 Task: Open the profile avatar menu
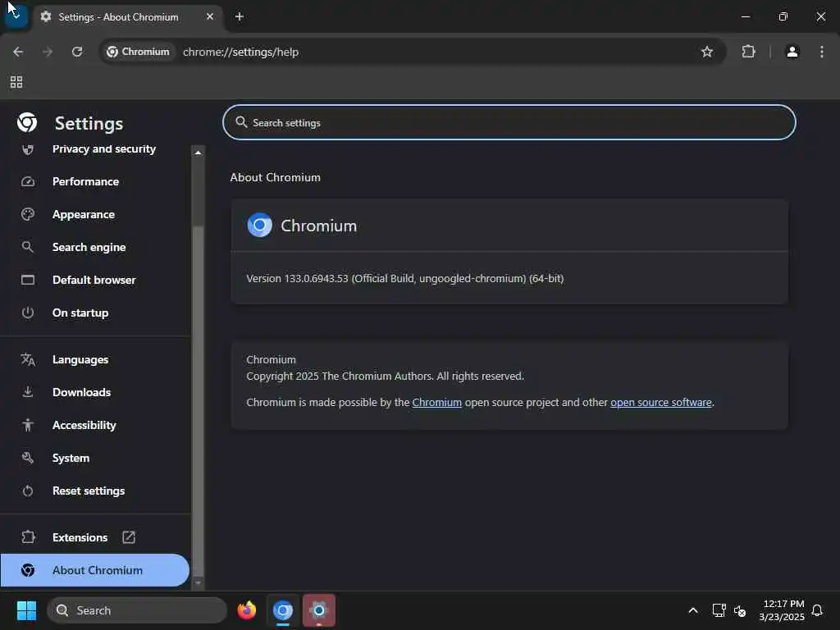792,52
